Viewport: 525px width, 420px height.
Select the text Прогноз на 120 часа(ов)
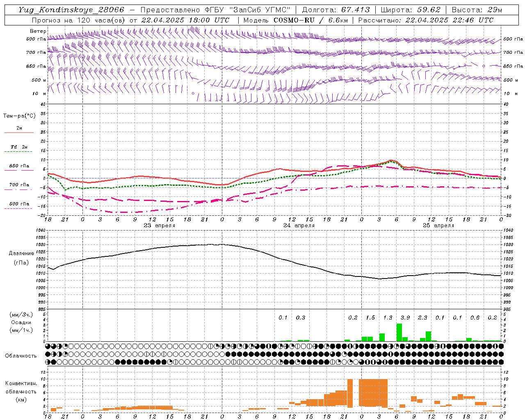coord(79,20)
